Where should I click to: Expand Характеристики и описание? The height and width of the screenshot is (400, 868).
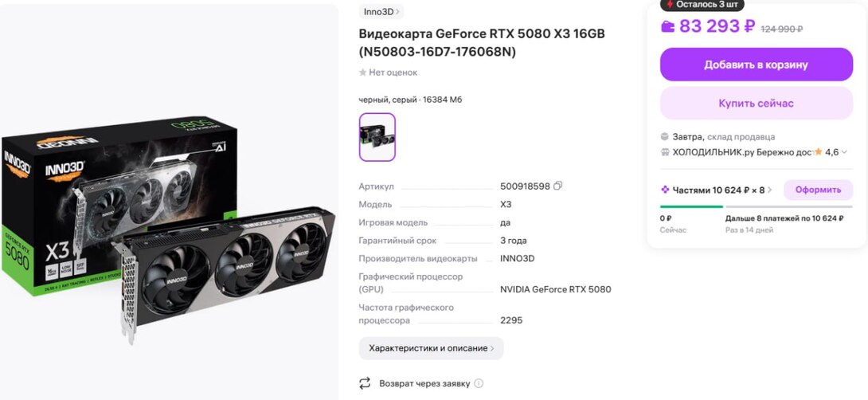(432, 348)
